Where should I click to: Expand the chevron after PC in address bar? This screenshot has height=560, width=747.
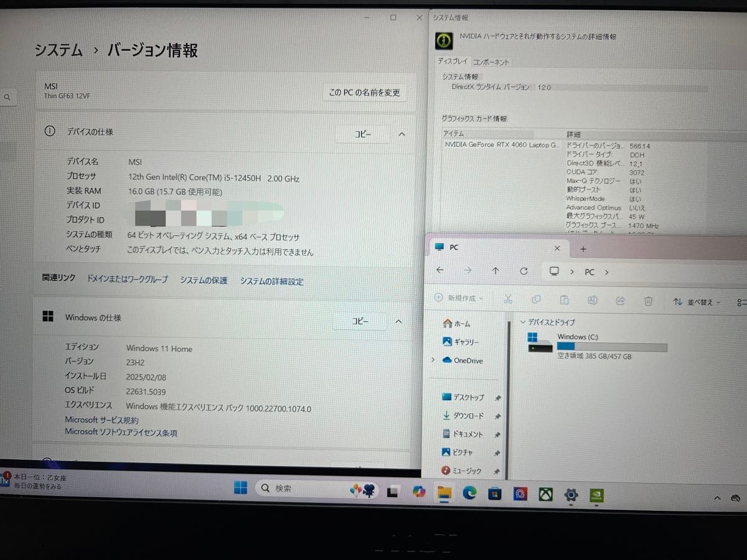pyautogui.click(x=606, y=273)
